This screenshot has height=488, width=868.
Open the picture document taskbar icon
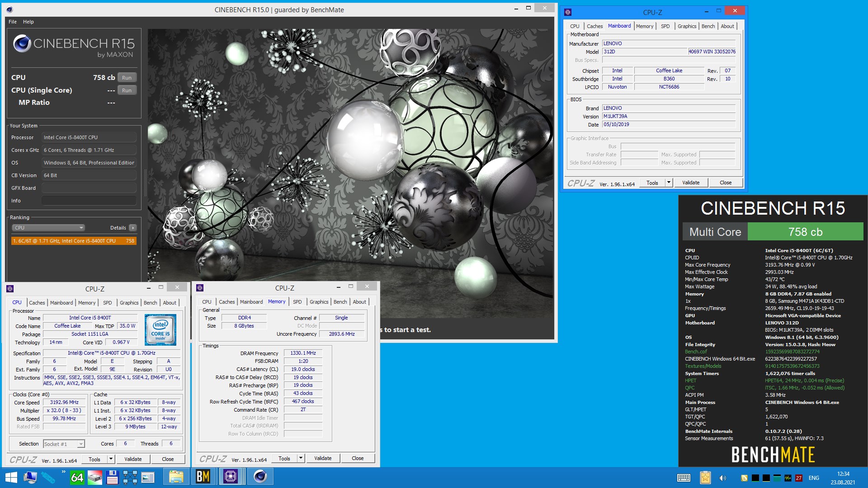[148, 477]
